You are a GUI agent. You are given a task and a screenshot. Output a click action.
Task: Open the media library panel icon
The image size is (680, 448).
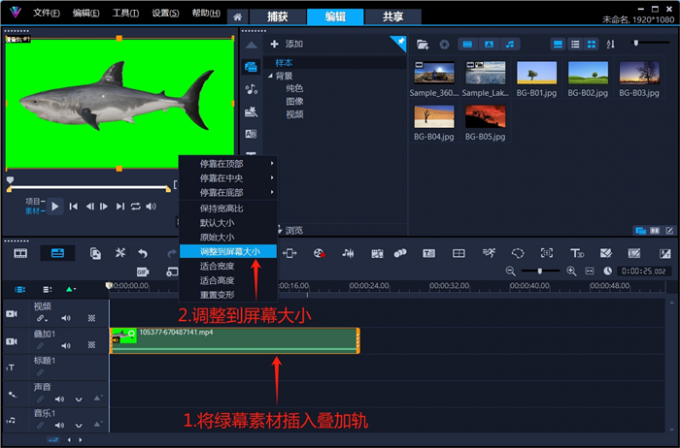tap(251, 67)
